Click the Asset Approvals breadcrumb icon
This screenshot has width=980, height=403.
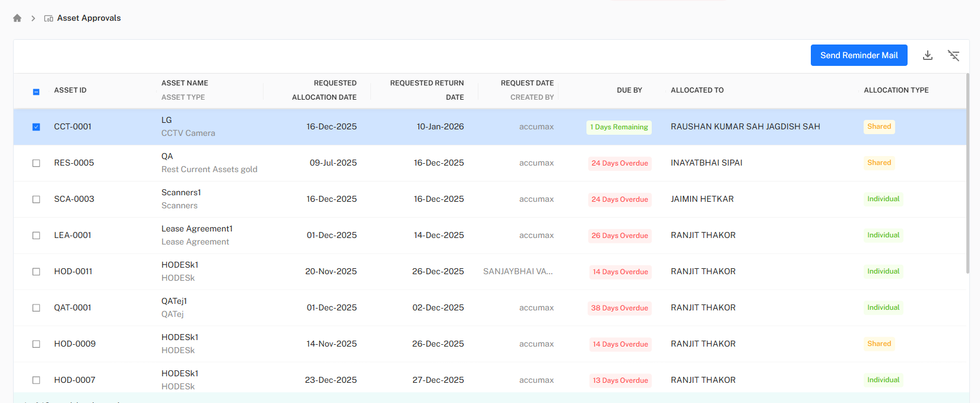(49, 18)
